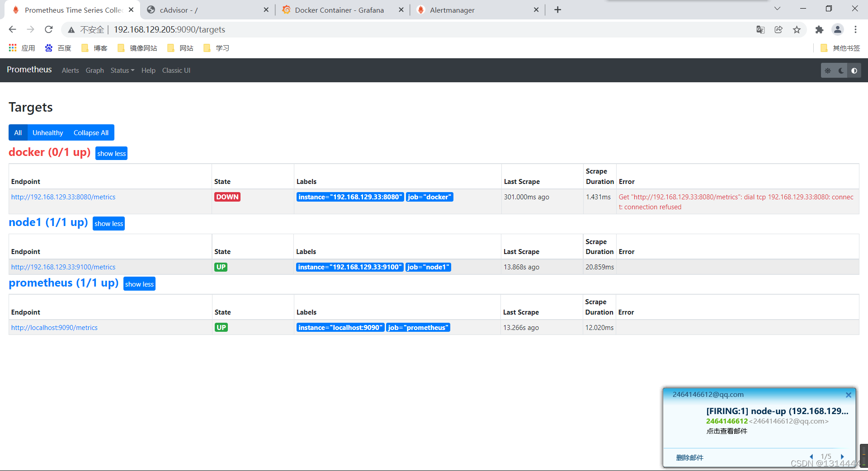Open the localhost:9090/metrics endpoint link
The image size is (868, 471).
(54, 328)
